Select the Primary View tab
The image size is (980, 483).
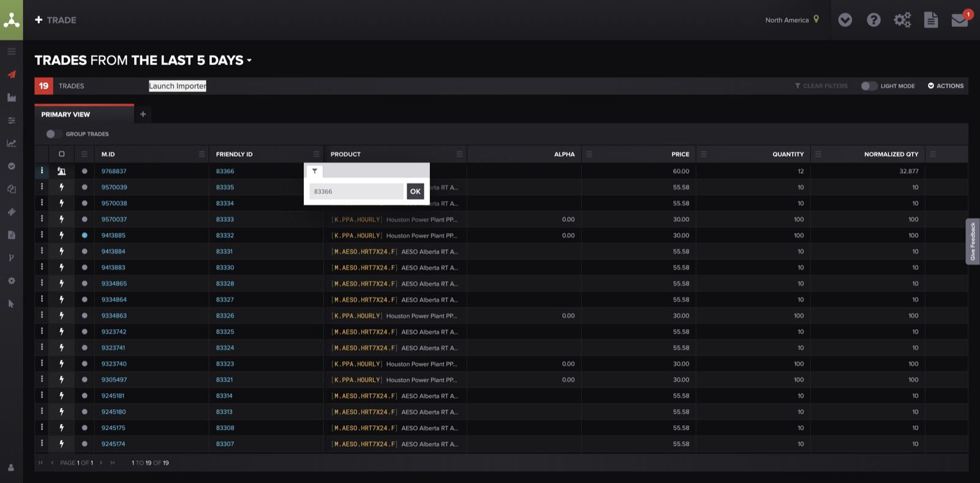(84, 114)
